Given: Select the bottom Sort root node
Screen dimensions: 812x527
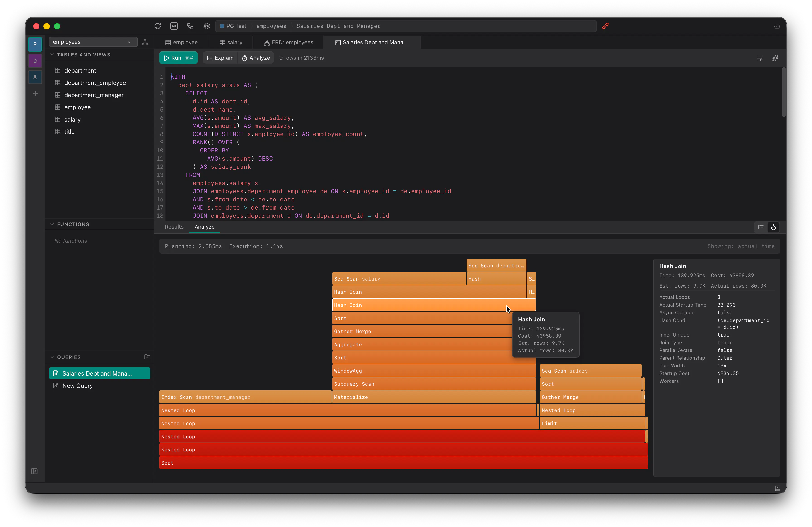Looking at the screenshot, I should 404,463.
